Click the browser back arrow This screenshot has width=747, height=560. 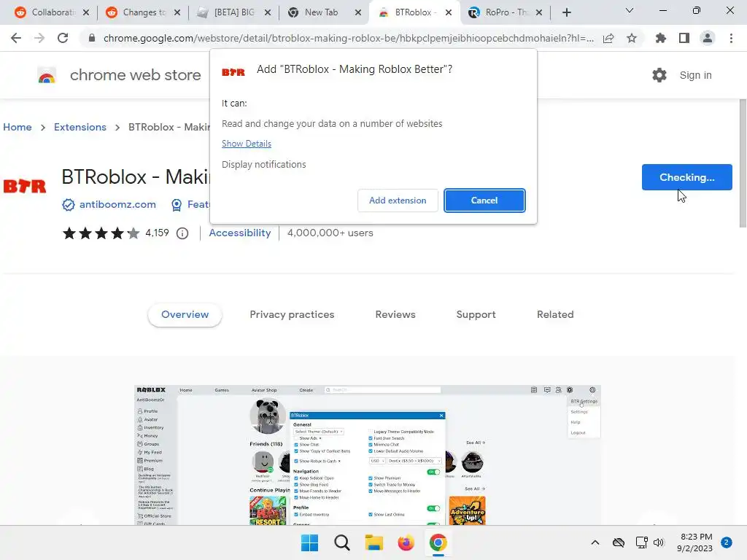[x=16, y=38]
